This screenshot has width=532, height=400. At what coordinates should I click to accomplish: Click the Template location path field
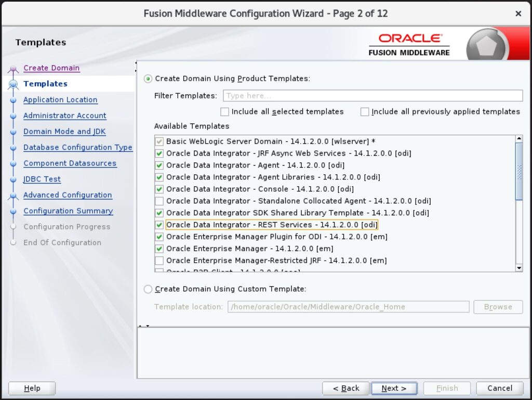point(349,306)
